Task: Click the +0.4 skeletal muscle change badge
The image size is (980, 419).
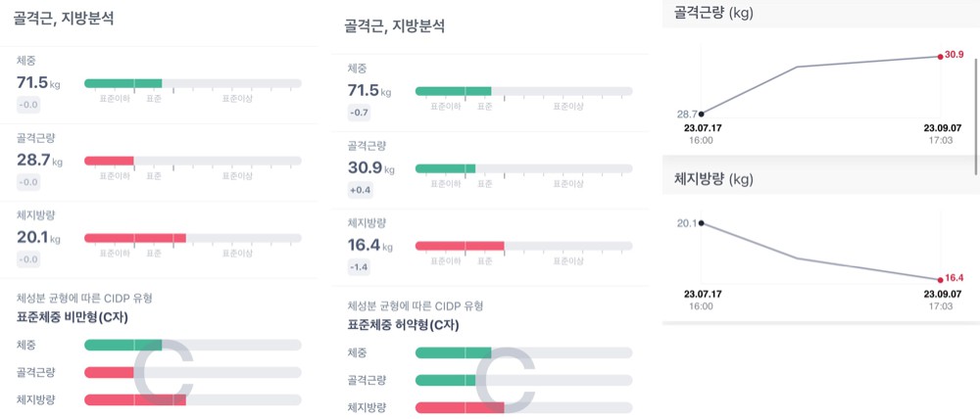Action: (361, 190)
